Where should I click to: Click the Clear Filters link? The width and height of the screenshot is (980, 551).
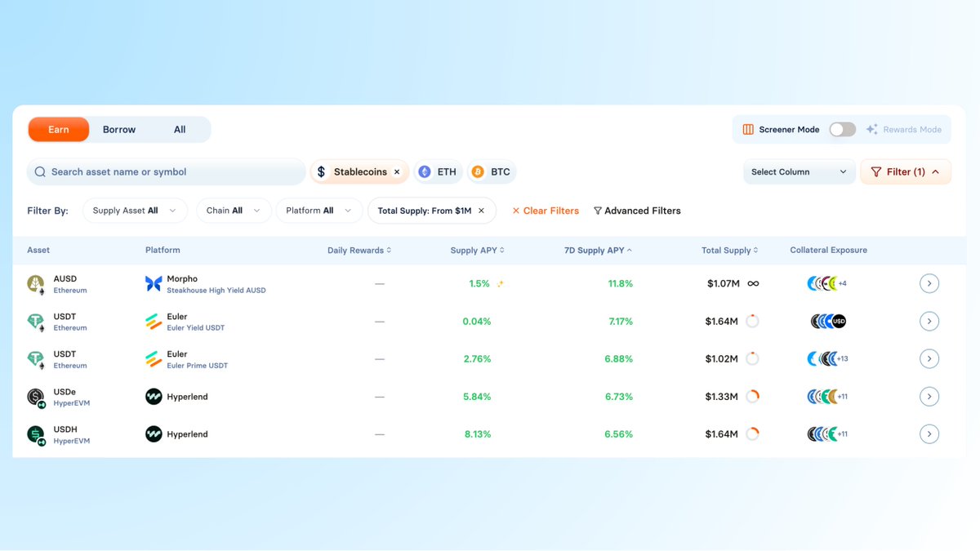(x=546, y=211)
